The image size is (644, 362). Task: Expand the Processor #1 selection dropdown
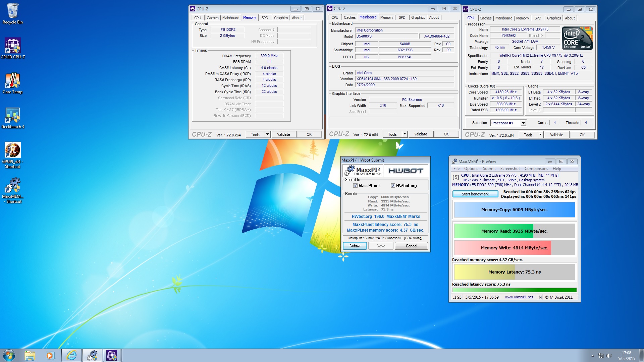523,123
